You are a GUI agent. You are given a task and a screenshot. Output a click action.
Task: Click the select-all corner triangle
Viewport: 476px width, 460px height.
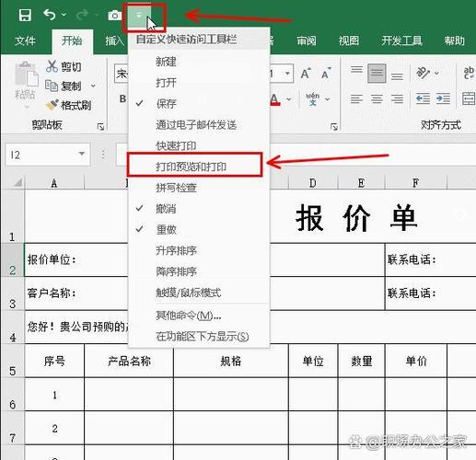[x=18, y=182]
